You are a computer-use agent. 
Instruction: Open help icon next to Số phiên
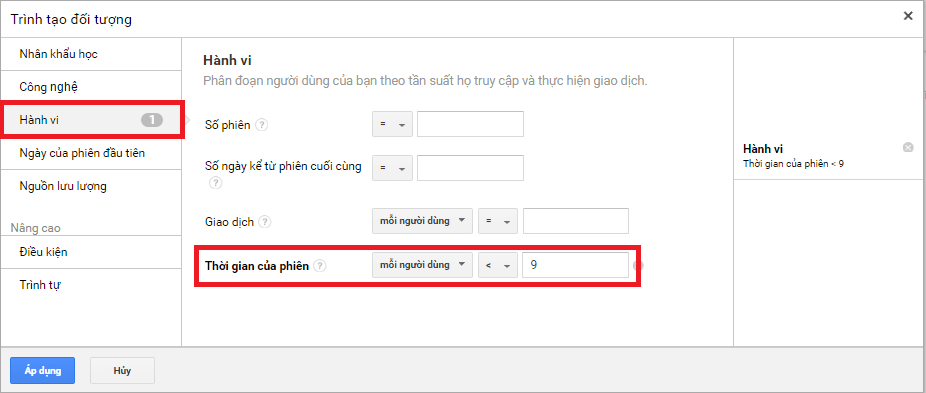click(x=262, y=125)
